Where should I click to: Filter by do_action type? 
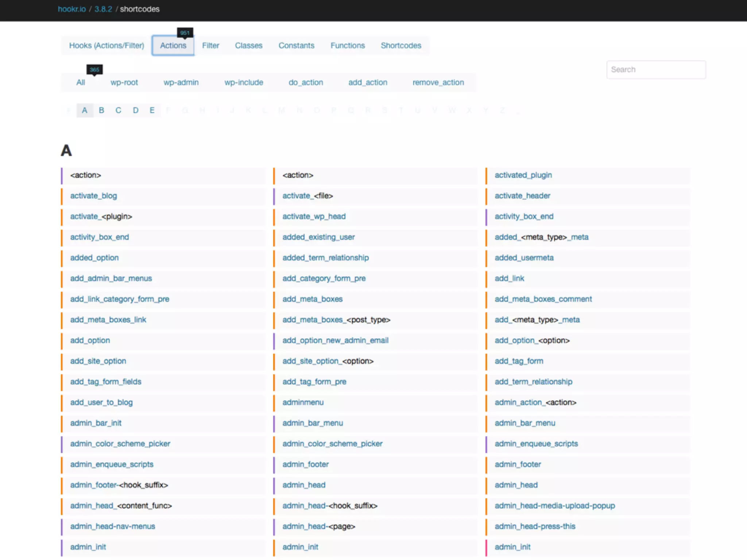pyautogui.click(x=305, y=82)
